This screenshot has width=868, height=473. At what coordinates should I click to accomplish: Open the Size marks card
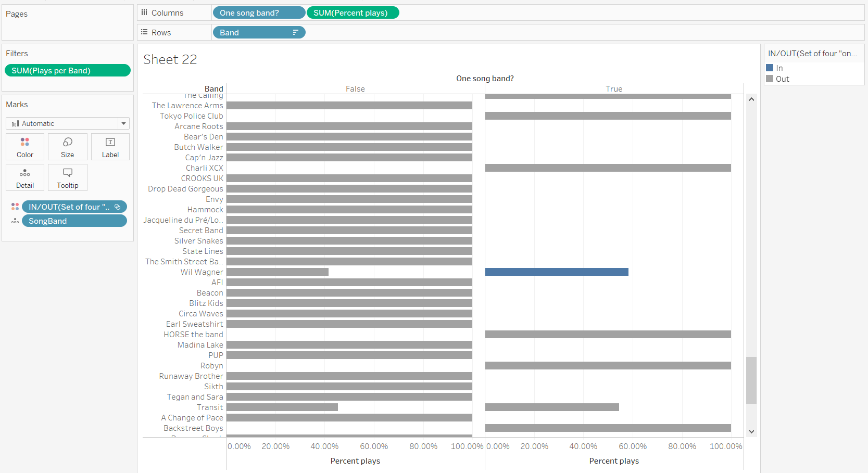click(68, 147)
